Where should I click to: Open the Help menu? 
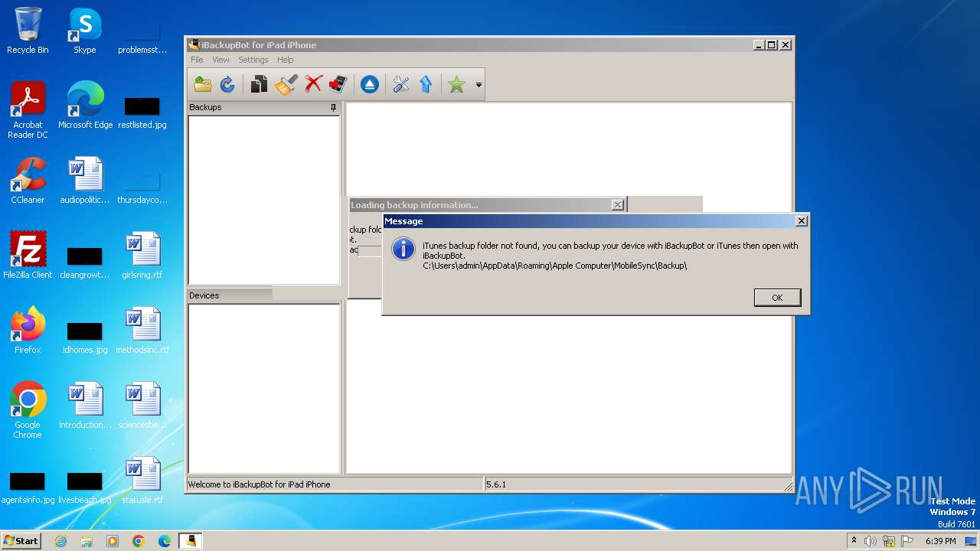point(286,60)
